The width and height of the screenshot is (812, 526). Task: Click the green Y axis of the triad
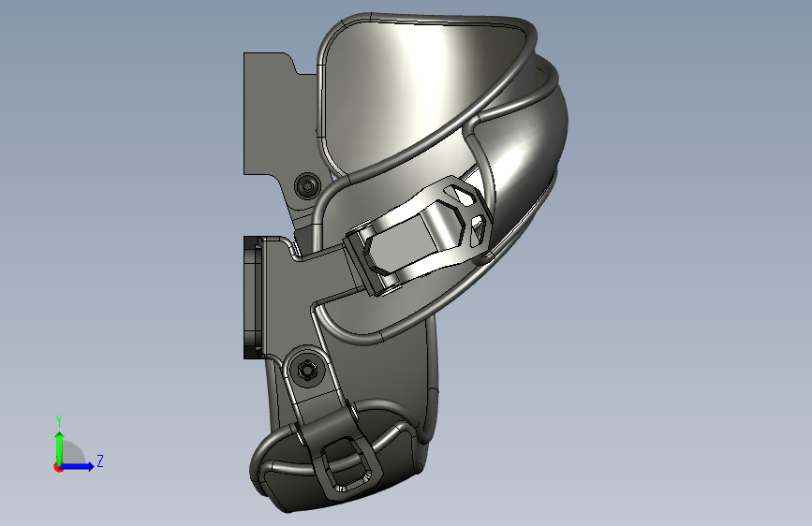click(60, 447)
